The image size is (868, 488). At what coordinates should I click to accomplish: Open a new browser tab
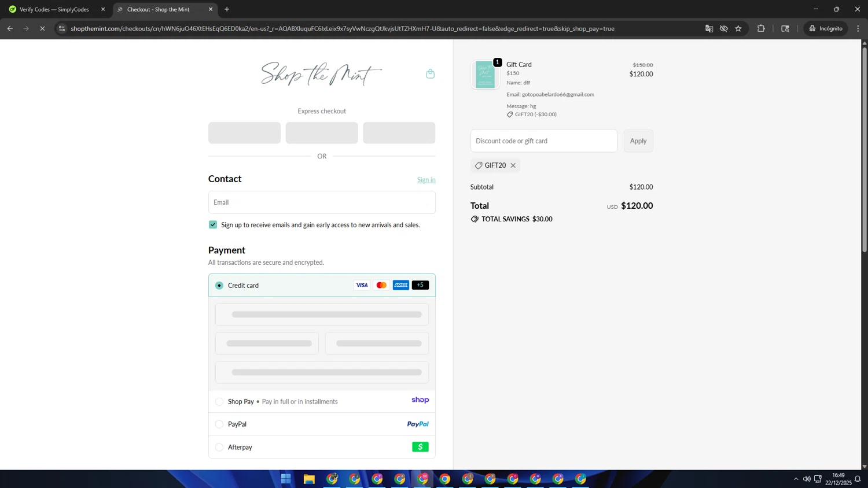(227, 9)
